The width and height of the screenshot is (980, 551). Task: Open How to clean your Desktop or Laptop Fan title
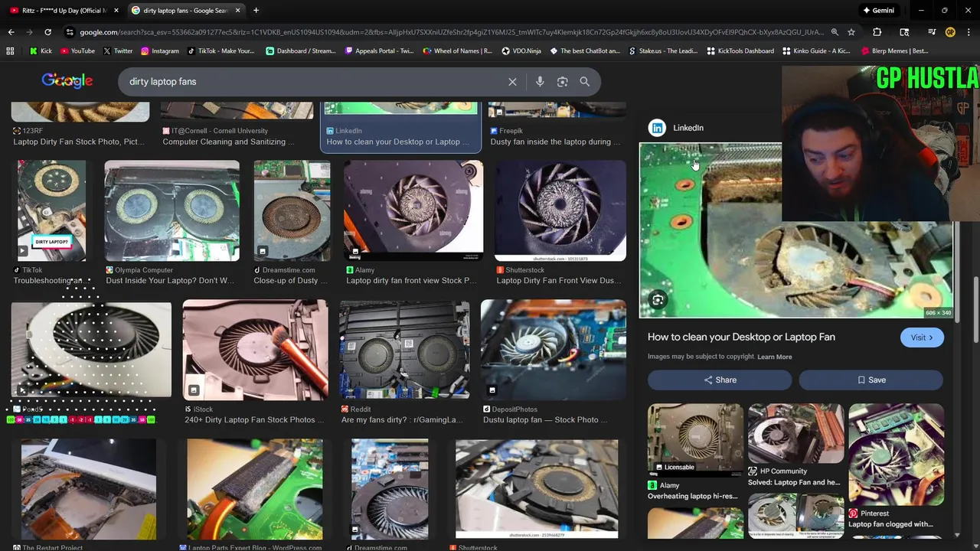click(741, 337)
